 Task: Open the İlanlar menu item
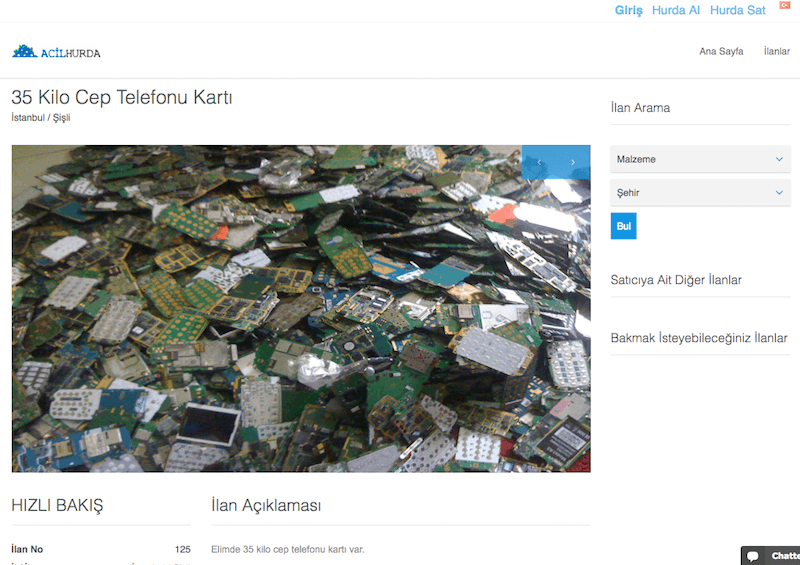[x=777, y=51]
